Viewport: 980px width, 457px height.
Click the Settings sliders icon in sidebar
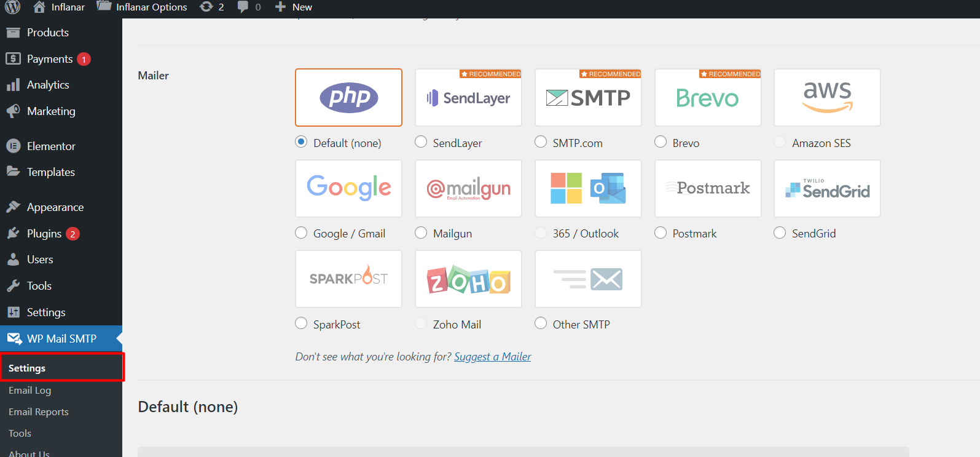pos(13,312)
